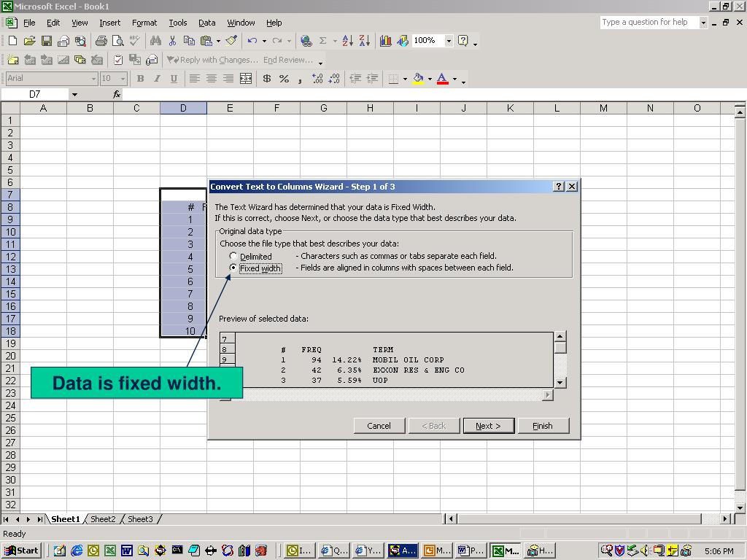Expand the Paste options dropdown arrow
Viewport: 747px width, 560px height.
click(218, 41)
